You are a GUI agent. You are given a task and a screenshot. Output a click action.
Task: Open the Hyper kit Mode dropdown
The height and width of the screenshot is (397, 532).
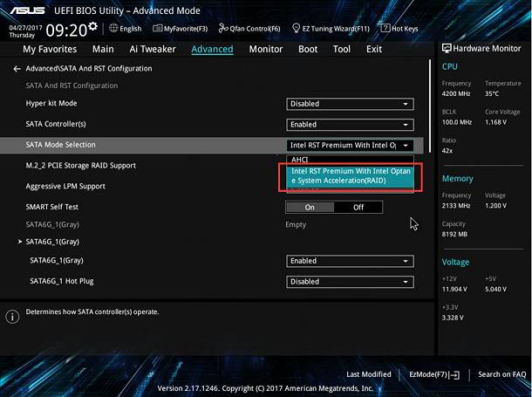350,104
